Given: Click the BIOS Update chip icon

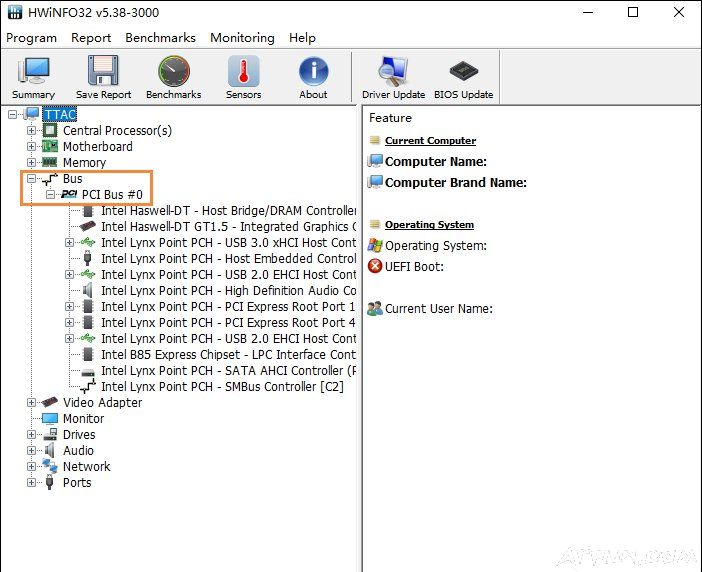Looking at the screenshot, I should tap(463, 72).
